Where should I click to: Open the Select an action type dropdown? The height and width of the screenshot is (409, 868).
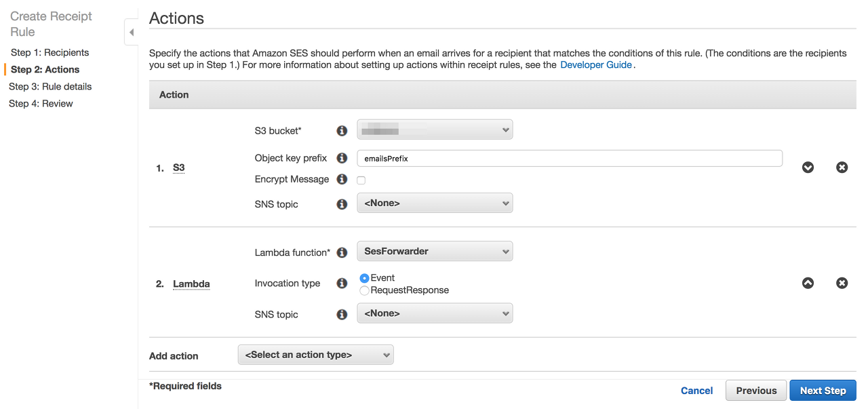(x=315, y=355)
